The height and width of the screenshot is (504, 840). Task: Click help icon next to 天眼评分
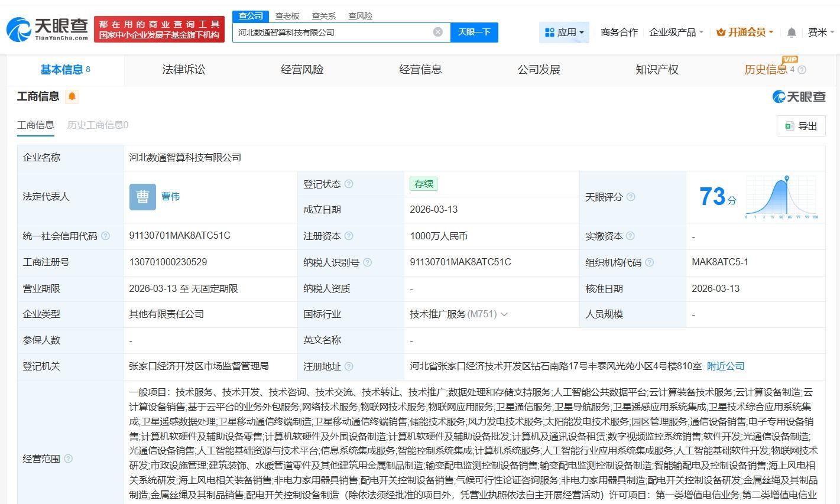pos(631,197)
